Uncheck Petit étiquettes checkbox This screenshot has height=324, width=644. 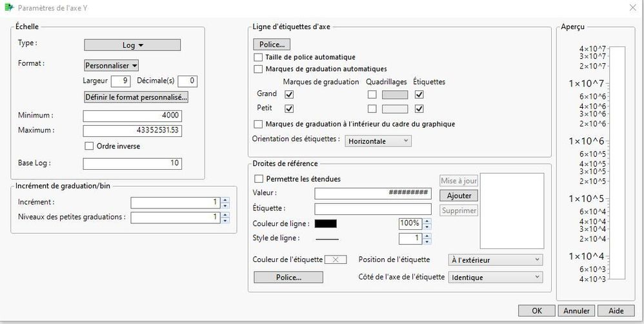pyautogui.click(x=419, y=109)
